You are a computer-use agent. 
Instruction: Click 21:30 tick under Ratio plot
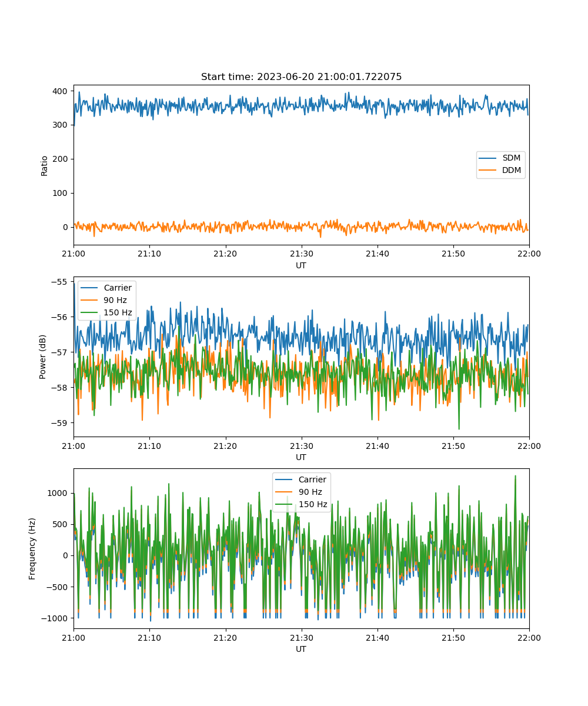point(301,254)
